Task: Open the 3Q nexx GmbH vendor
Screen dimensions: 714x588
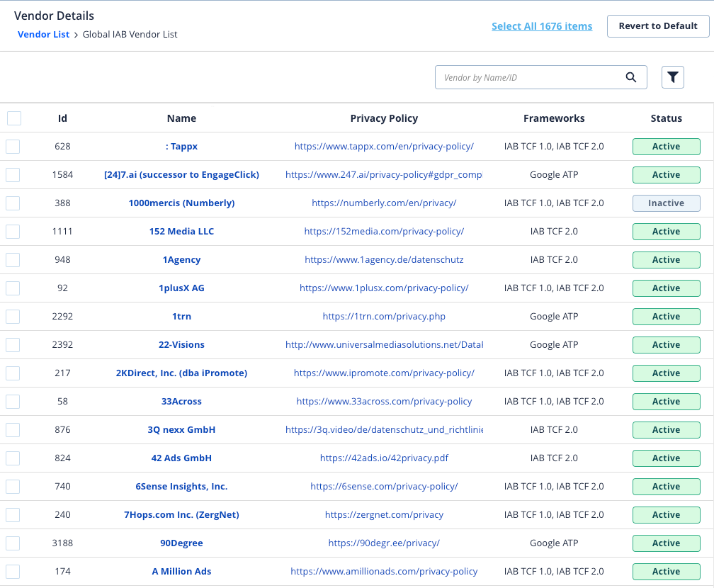Action: pos(181,430)
